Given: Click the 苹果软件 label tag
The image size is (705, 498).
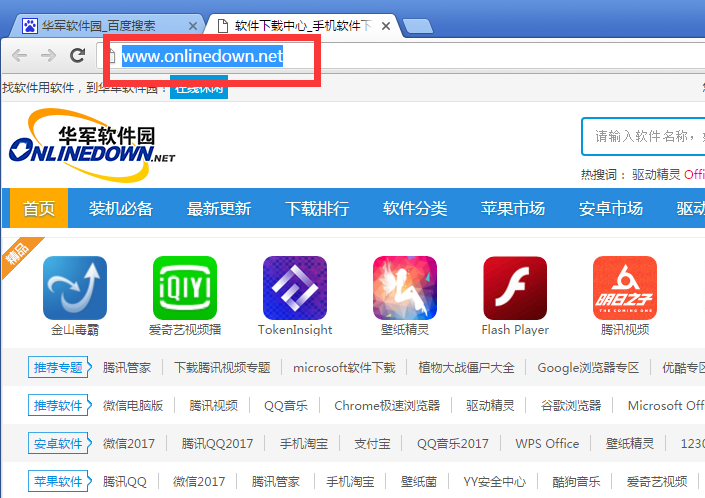Looking at the screenshot, I should pyautogui.click(x=59, y=481).
